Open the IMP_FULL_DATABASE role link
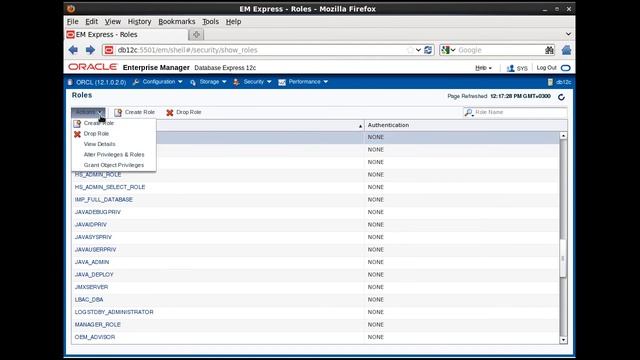Screen dimensions: 640x360 104,200
